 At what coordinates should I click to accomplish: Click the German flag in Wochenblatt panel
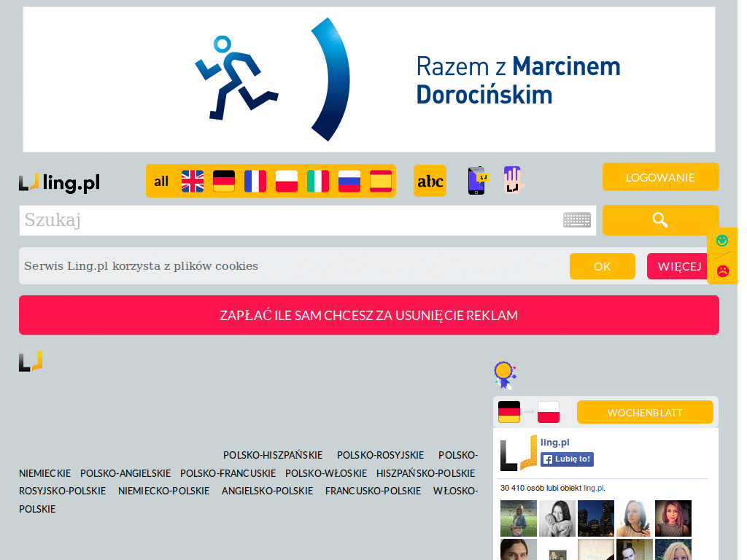[509, 412]
